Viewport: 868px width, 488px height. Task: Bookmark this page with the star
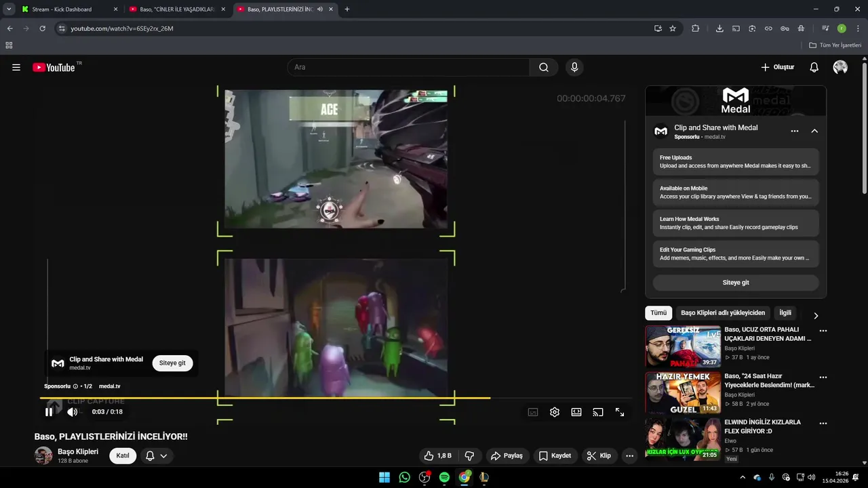click(673, 28)
